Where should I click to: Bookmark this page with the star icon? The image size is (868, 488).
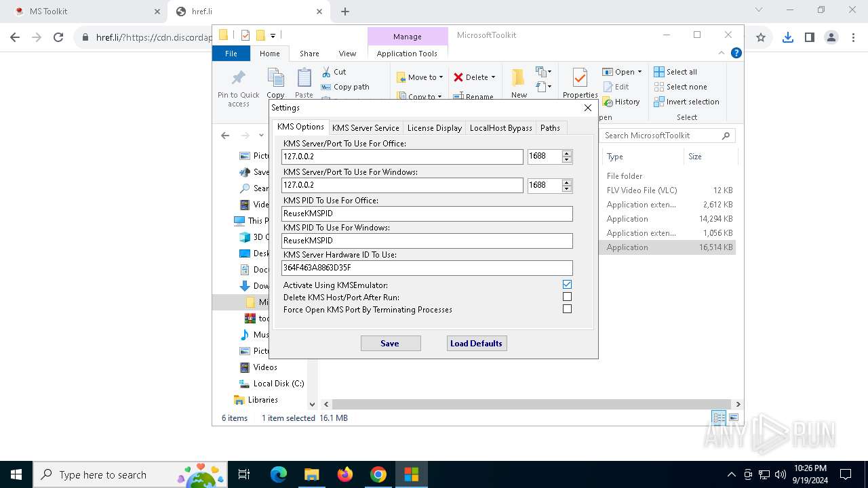point(761,38)
